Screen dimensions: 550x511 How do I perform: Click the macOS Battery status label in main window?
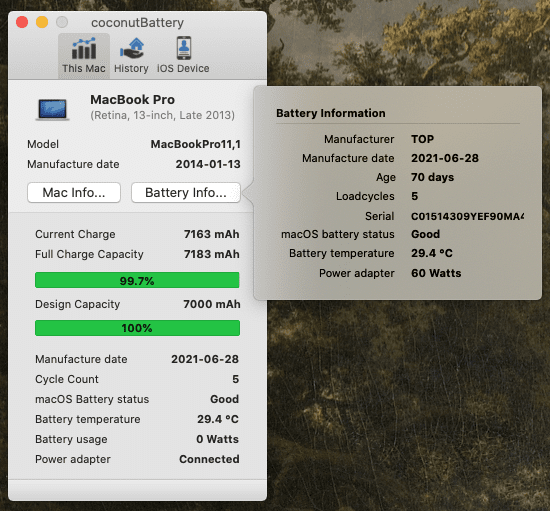coord(92,399)
